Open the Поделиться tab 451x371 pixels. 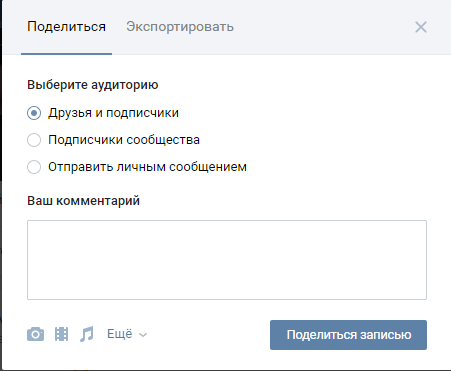66,27
